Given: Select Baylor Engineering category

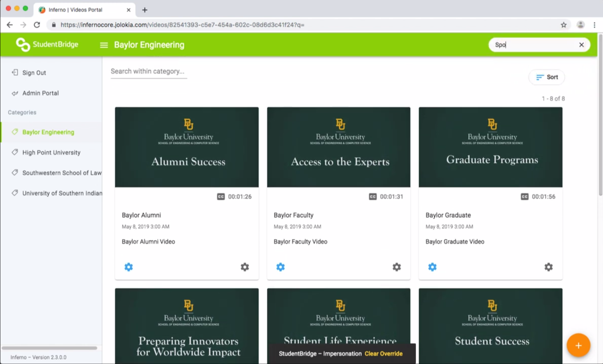Looking at the screenshot, I should [52, 132].
